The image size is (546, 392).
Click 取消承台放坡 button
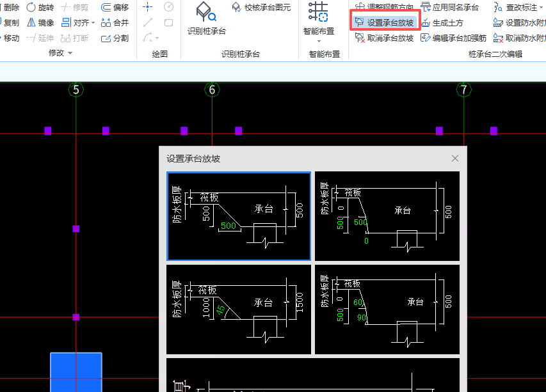click(x=385, y=38)
